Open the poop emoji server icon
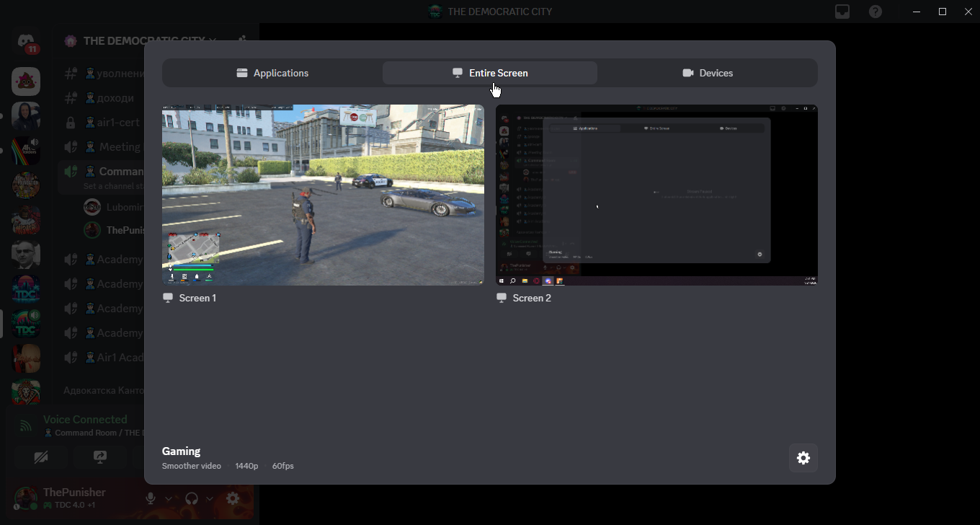The width and height of the screenshot is (980, 525). click(26, 81)
